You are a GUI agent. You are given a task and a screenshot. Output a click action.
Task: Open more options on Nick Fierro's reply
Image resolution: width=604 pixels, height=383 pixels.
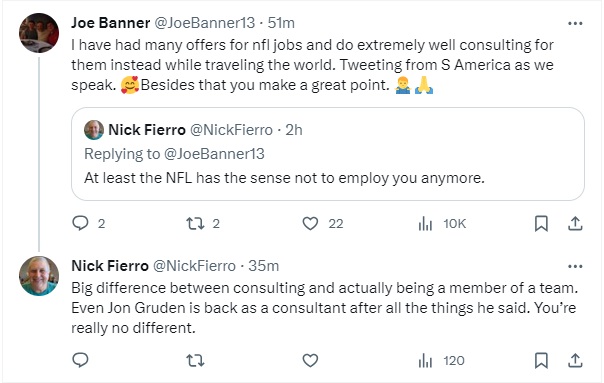tap(575, 266)
